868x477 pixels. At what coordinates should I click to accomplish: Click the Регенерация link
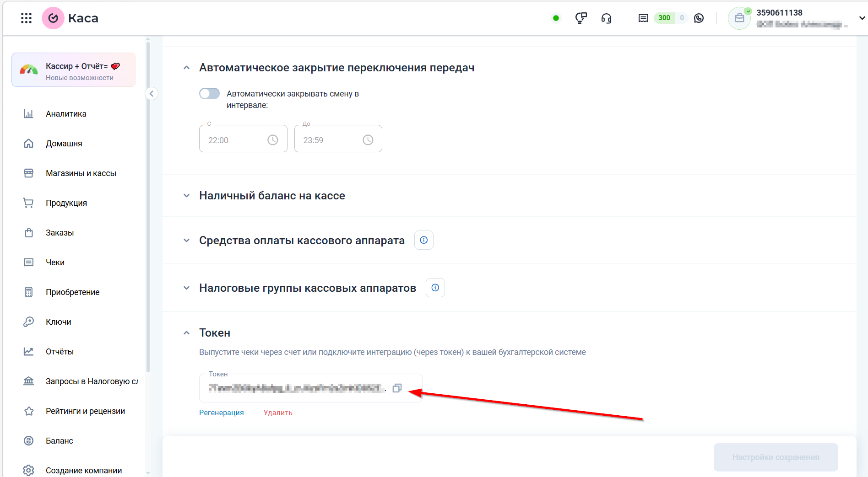coord(221,412)
